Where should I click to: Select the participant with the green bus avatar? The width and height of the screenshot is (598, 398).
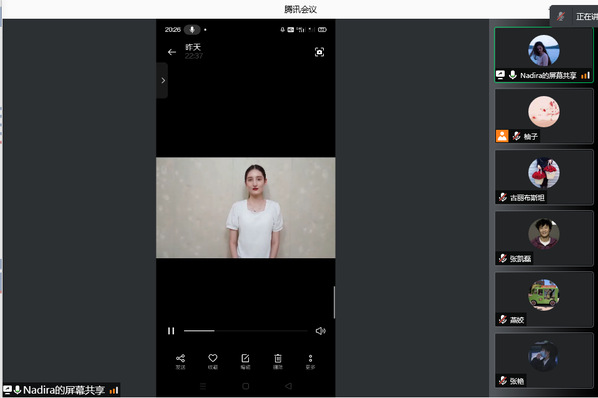tap(544, 299)
